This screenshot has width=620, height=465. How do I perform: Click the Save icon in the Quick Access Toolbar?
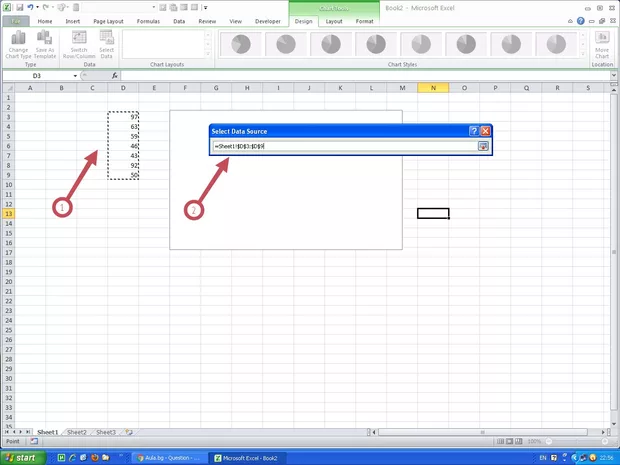click(19, 7)
